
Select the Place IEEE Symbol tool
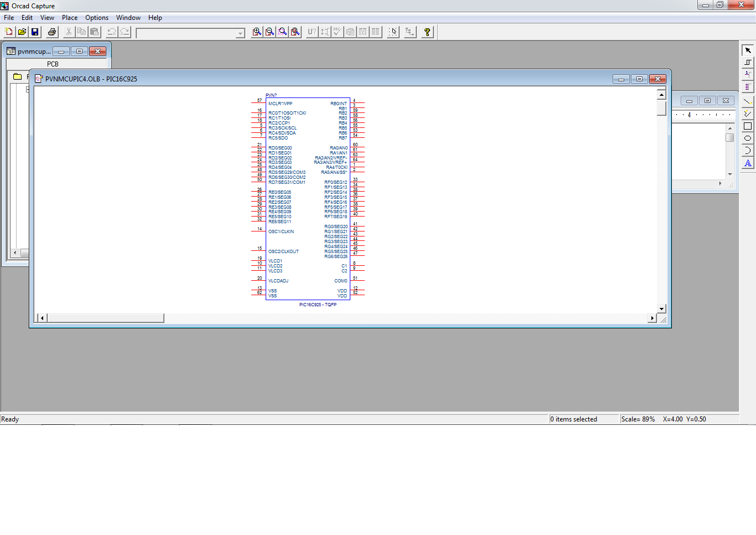748,63
